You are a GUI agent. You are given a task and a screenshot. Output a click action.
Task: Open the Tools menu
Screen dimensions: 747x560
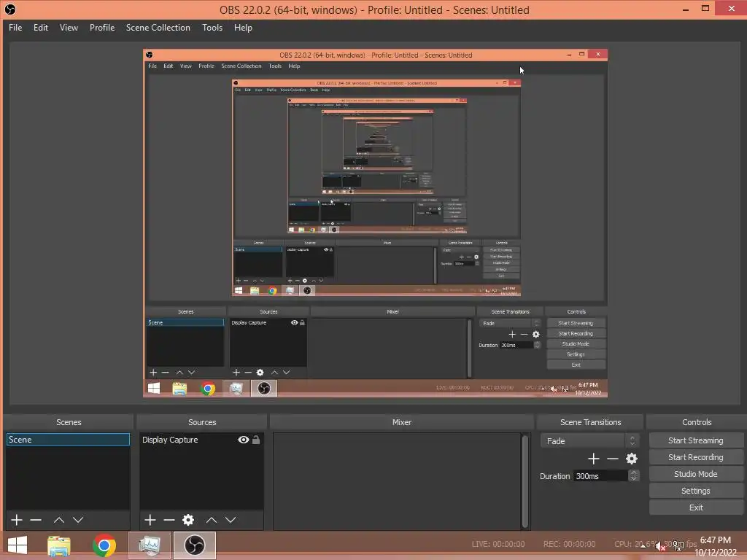click(x=212, y=28)
